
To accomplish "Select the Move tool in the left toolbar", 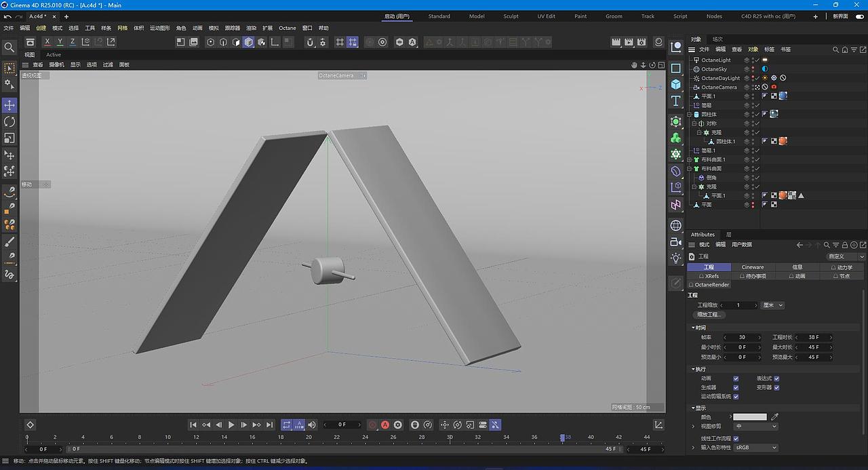I will click(9, 105).
